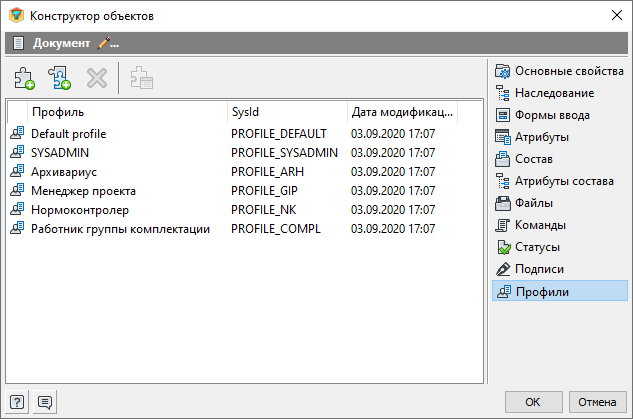Sort by Дата модификации column header
The height and width of the screenshot is (419, 633).
[x=402, y=112]
